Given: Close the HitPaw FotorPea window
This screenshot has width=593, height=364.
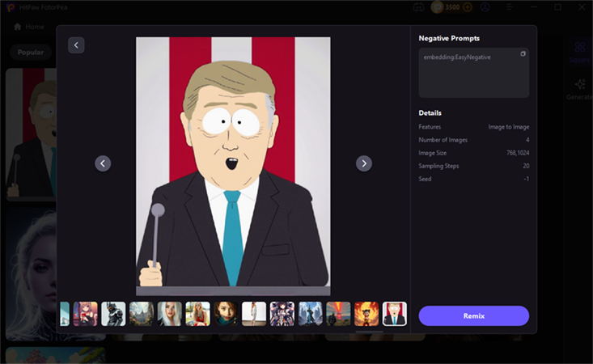Looking at the screenshot, I should click(x=582, y=7).
